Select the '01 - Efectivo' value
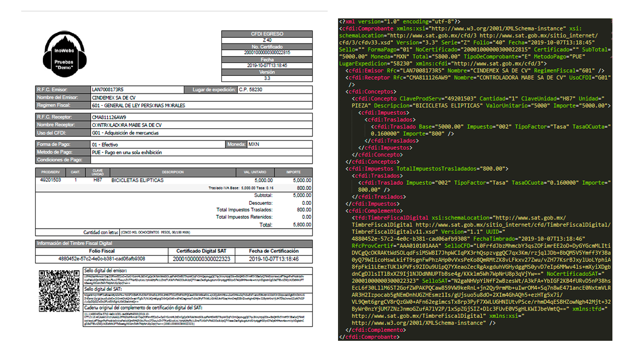This screenshot has width=644, height=362. point(105,144)
